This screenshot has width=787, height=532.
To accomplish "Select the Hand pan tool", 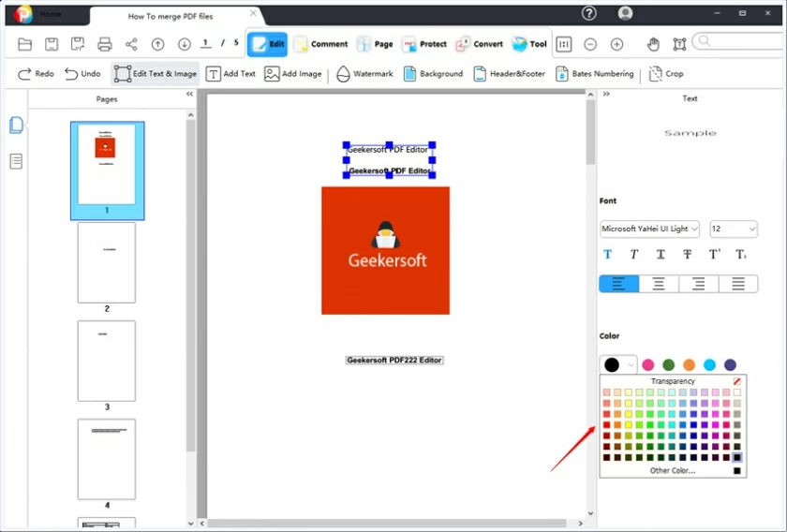I will tap(653, 44).
